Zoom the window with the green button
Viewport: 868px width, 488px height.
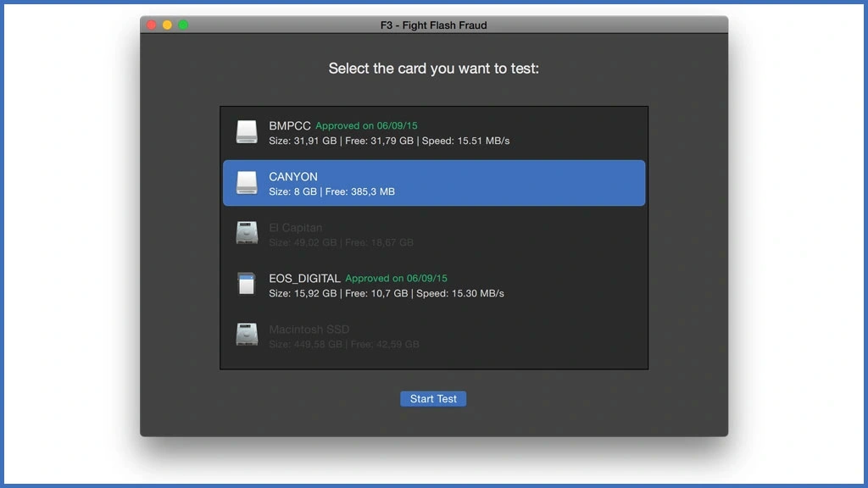(x=183, y=25)
